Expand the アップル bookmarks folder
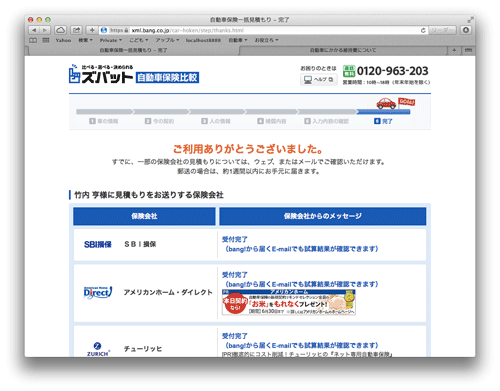Image resolution: width=500 pixels, height=391 pixels. coord(167,40)
